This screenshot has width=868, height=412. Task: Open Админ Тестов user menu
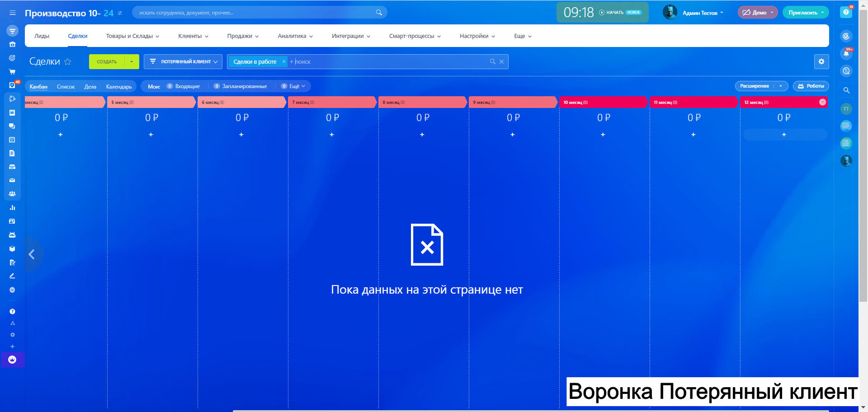(x=693, y=13)
